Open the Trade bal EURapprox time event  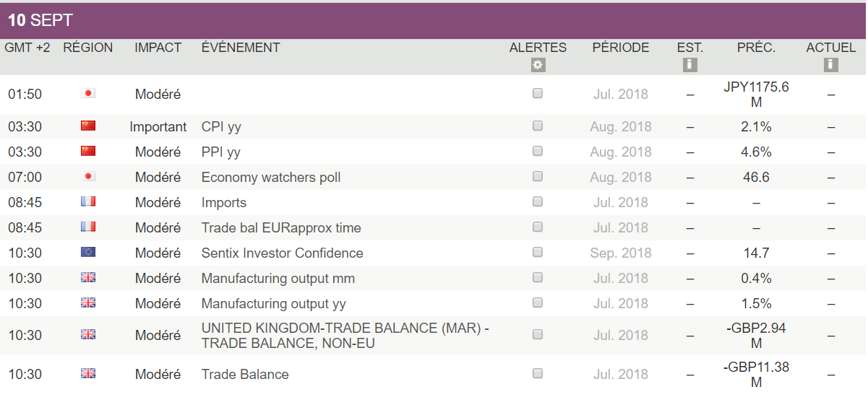(x=281, y=228)
